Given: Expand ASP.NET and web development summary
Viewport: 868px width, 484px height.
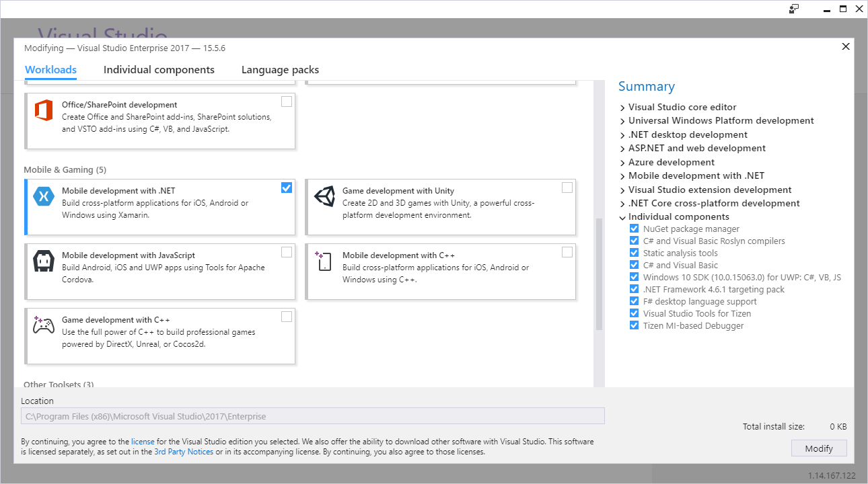Looking at the screenshot, I should (622, 149).
